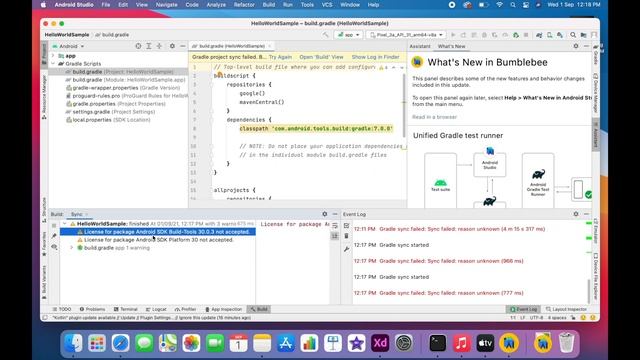Click Open 'Build' View link
This screenshot has width=640, height=360.
pyautogui.click(x=321, y=57)
